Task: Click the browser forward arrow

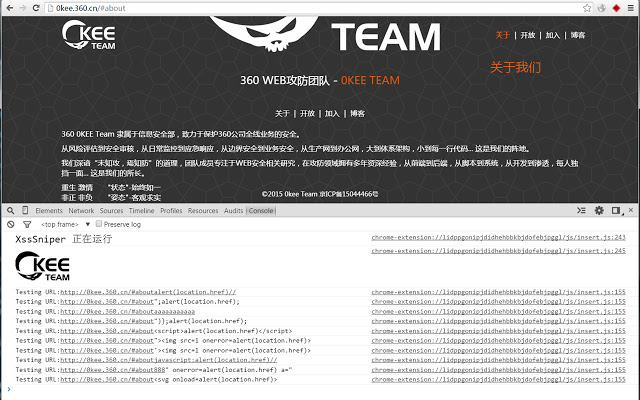Action: tap(22, 8)
